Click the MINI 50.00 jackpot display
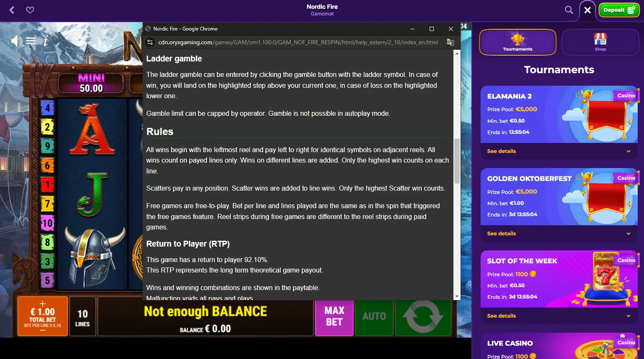Viewport: 644px width, 359px height. (91, 83)
